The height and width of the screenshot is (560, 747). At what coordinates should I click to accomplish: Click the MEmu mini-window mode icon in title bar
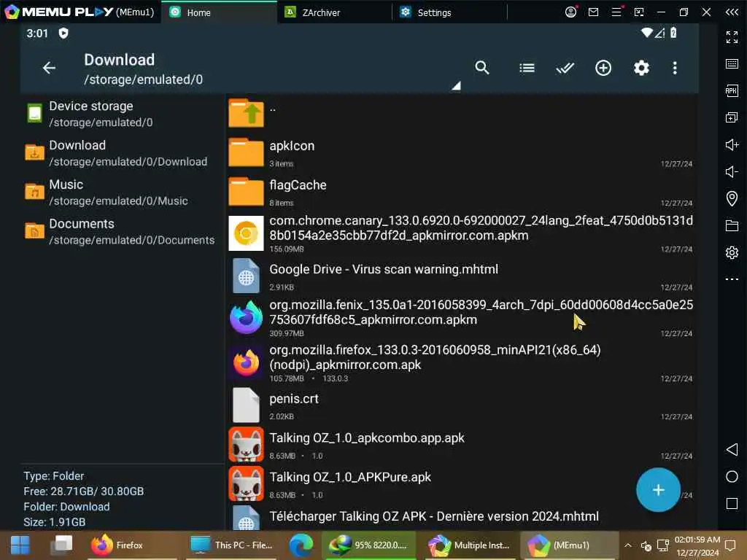639,12
